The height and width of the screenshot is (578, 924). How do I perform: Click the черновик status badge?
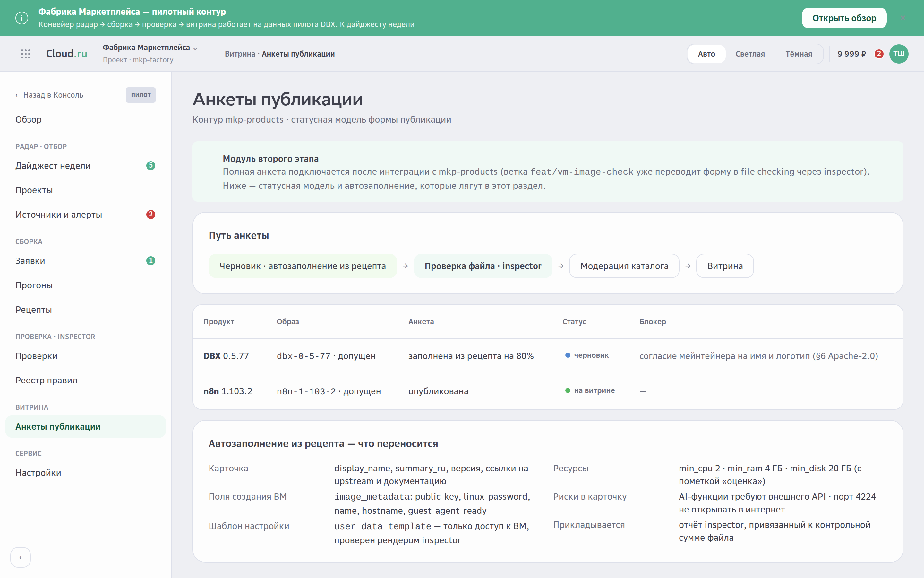coord(587,355)
